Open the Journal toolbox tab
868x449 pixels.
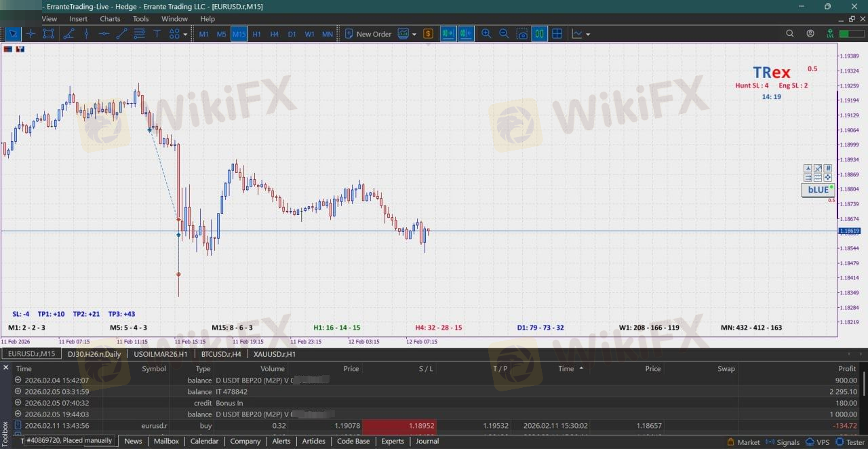tap(427, 441)
